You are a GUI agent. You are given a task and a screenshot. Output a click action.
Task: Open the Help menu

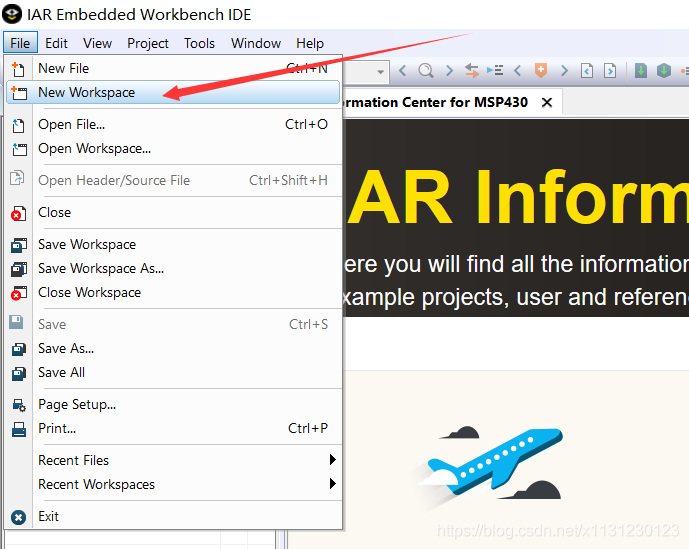pos(310,43)
